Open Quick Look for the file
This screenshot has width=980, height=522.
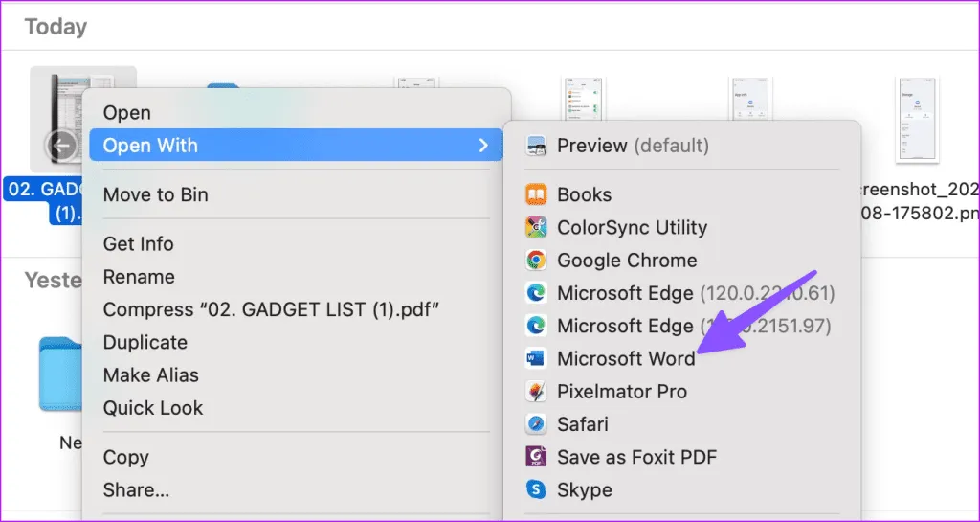pyautogui.click(x=153, y=408)
